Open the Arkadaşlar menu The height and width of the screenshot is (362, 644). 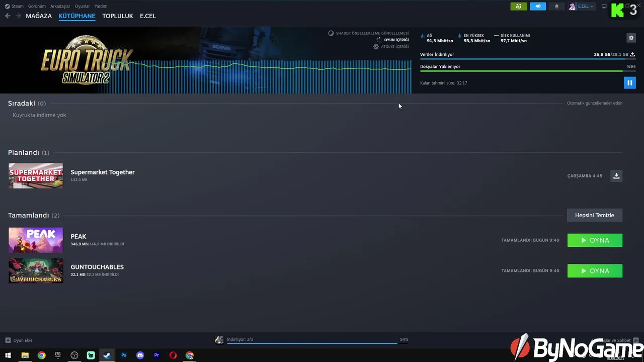click(60, 6)
